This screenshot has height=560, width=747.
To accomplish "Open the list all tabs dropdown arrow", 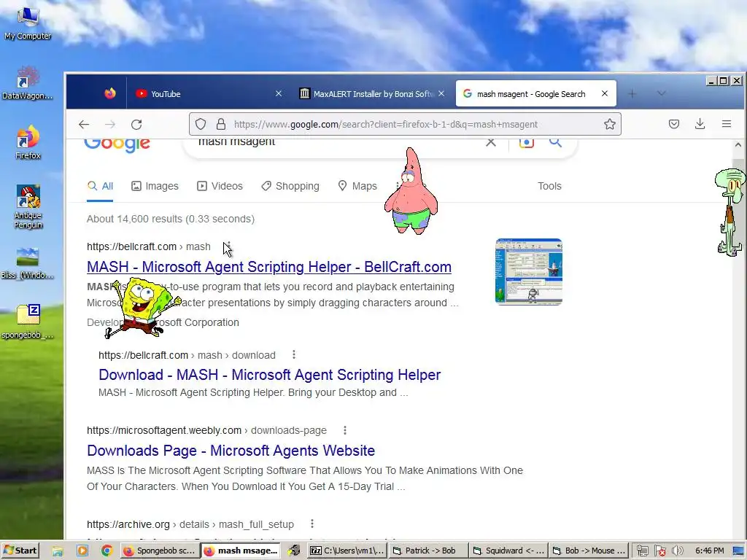I will click(x=661, y=94).
